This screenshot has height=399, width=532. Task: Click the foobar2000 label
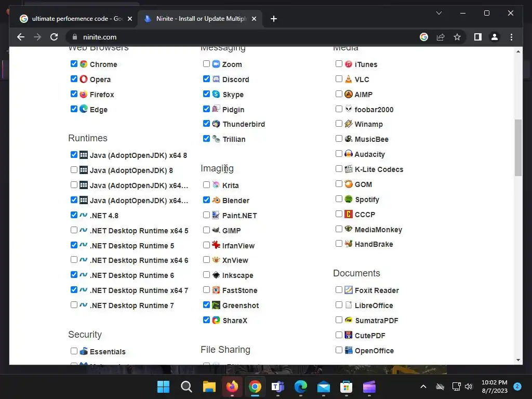374,109
